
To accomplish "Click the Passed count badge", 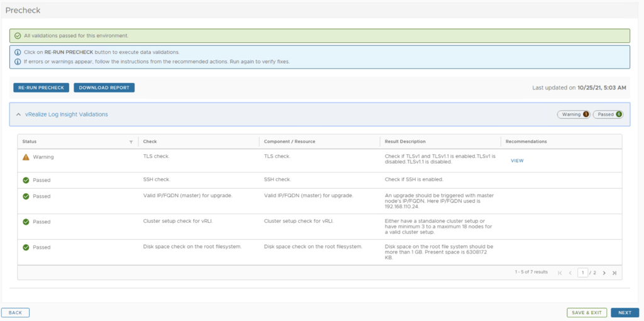I will tap(608, 115).
